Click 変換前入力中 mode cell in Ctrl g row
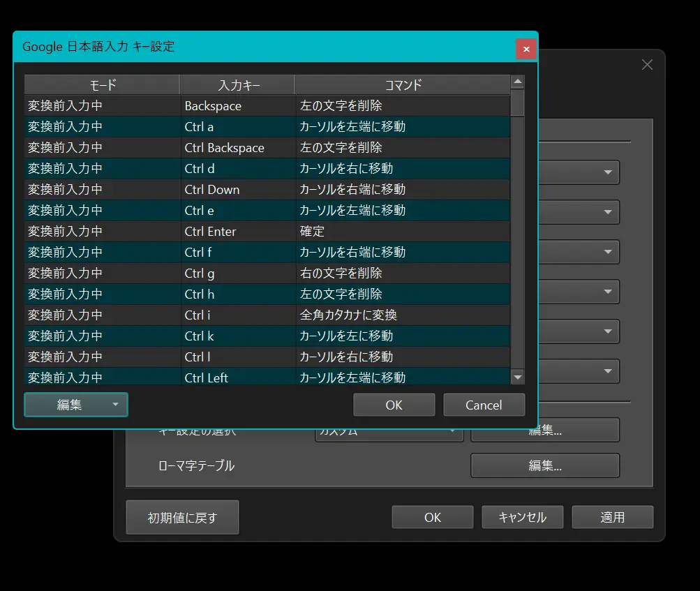The width and height of the screenshot is (700, 591). click(102, 274)
